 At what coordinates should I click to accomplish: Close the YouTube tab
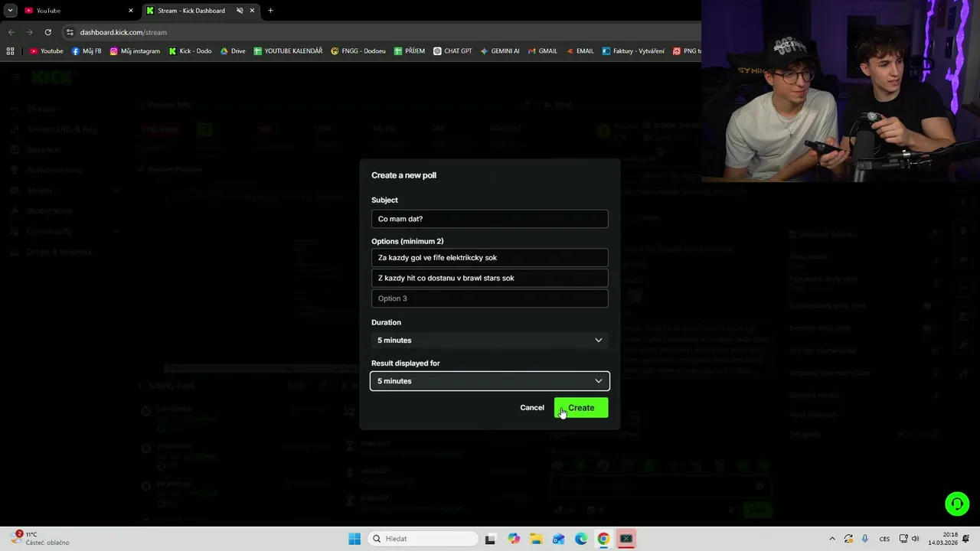click(x=130, y=11)
